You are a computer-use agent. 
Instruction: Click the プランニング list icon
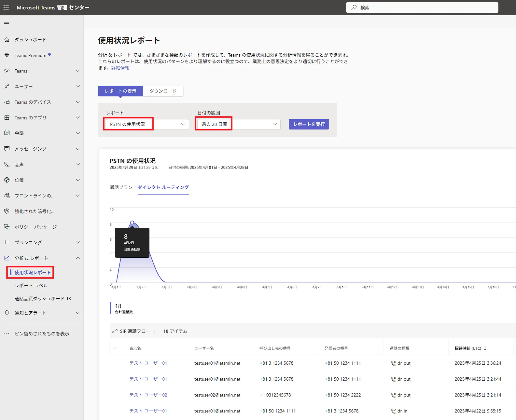[7, 242]
